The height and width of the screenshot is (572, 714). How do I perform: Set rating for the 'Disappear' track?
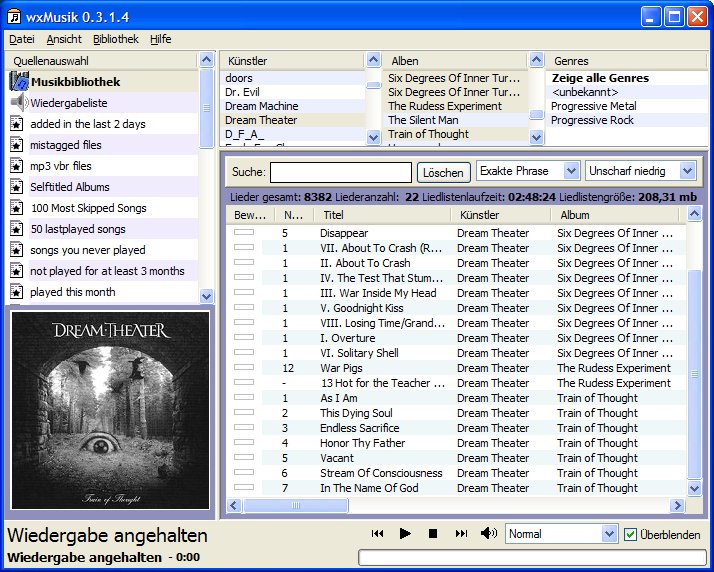[x=244, y=232]
